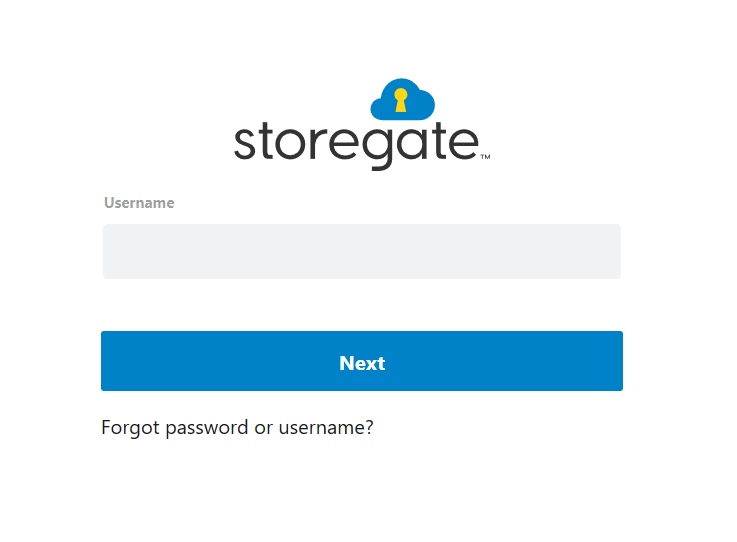Click the trademark symbol beside storegate
The width and height of the screenshot is (737, 542).
[485, 157]
